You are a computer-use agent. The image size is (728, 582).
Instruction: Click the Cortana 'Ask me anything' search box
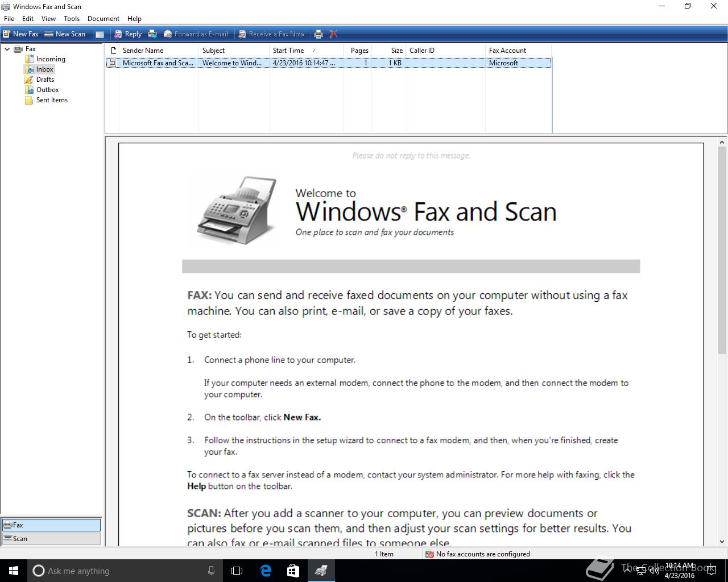pyautogui.click(x=125, y=571)
